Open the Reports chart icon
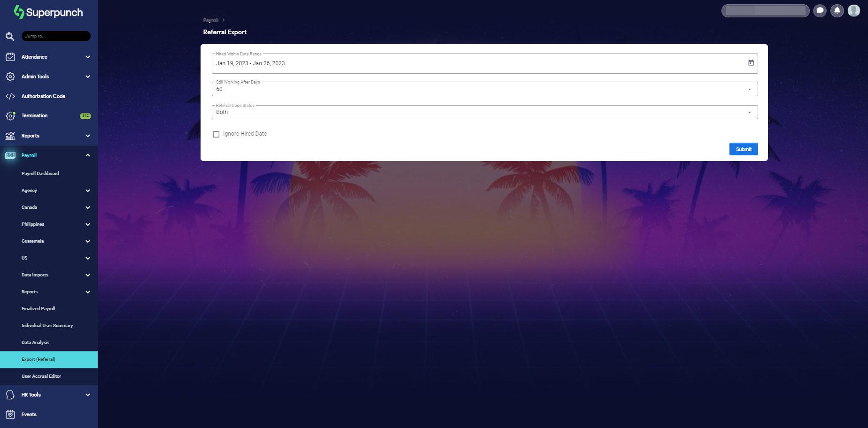Image resolution: width=868 pixels, height=428 pixels. (x=10, y=136)
